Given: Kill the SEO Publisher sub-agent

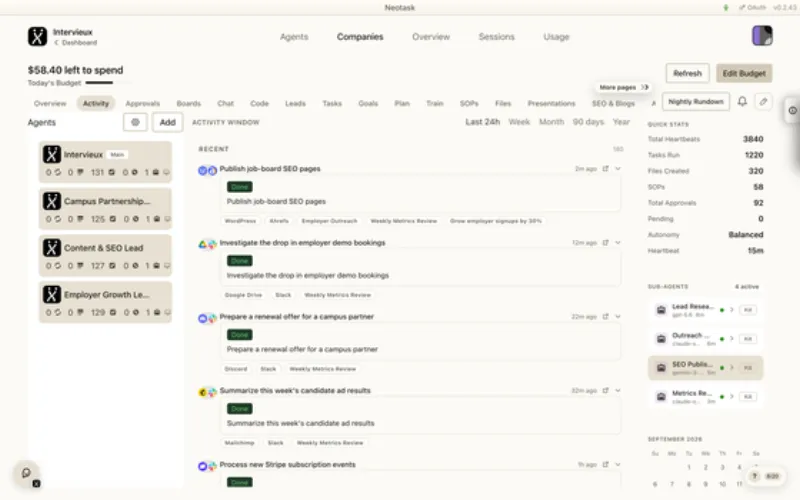Looking at the screenshot, I should pos(747,368).
